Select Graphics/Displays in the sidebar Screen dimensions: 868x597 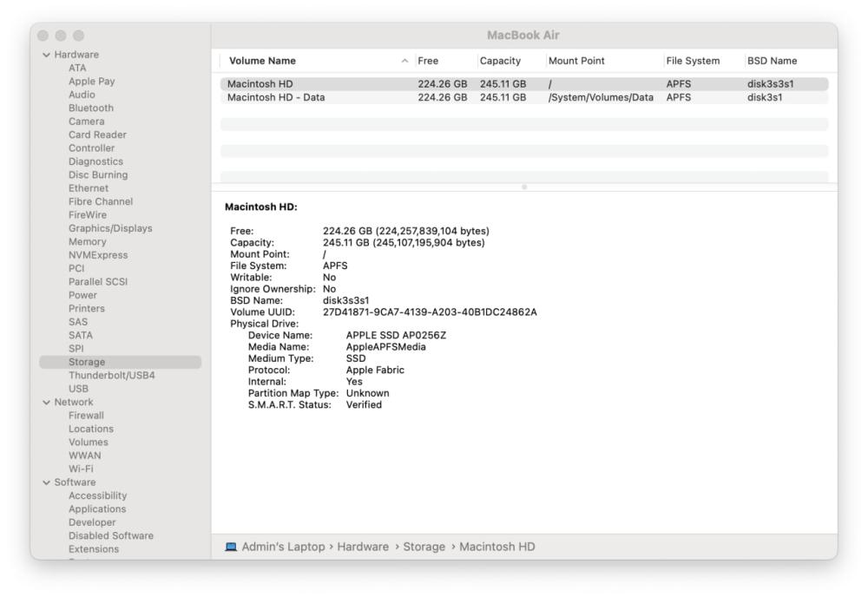pos(110,228)
